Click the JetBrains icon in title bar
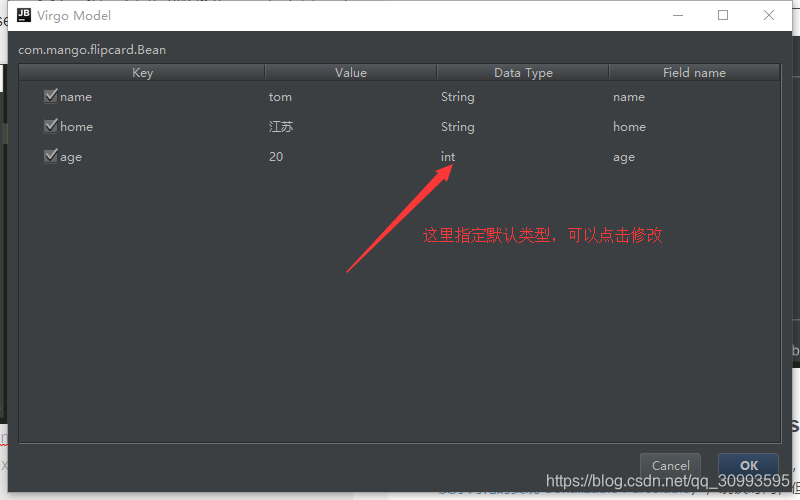Image resolution: width=800 pixels, height=500 pixels. 24,15
